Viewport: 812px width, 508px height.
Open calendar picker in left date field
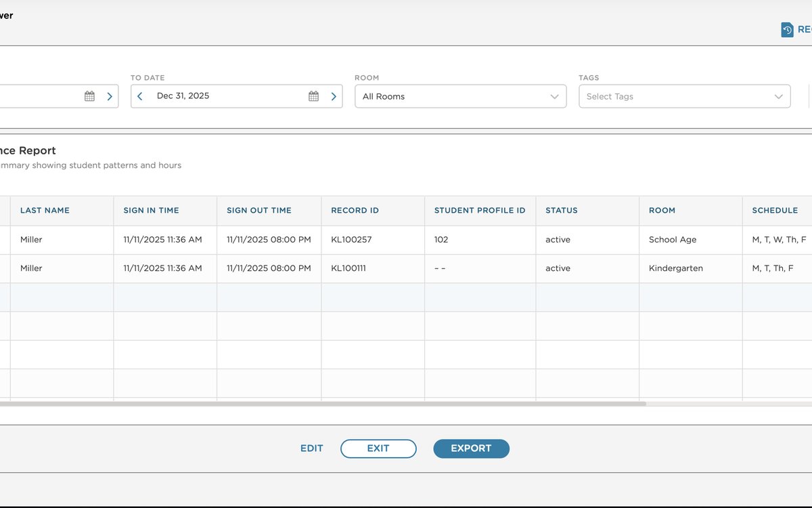89,96
